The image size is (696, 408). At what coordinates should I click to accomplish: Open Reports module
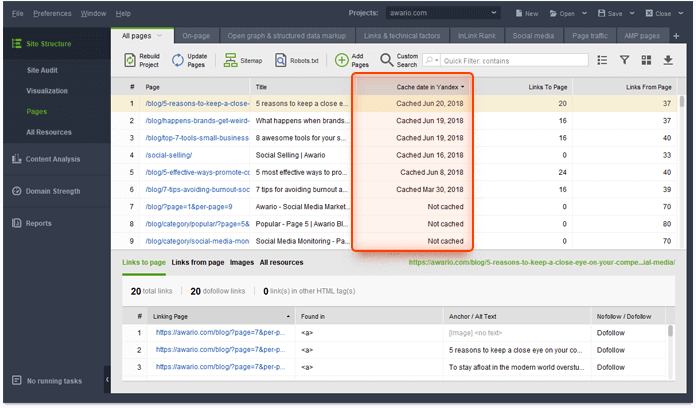[32, 223]
